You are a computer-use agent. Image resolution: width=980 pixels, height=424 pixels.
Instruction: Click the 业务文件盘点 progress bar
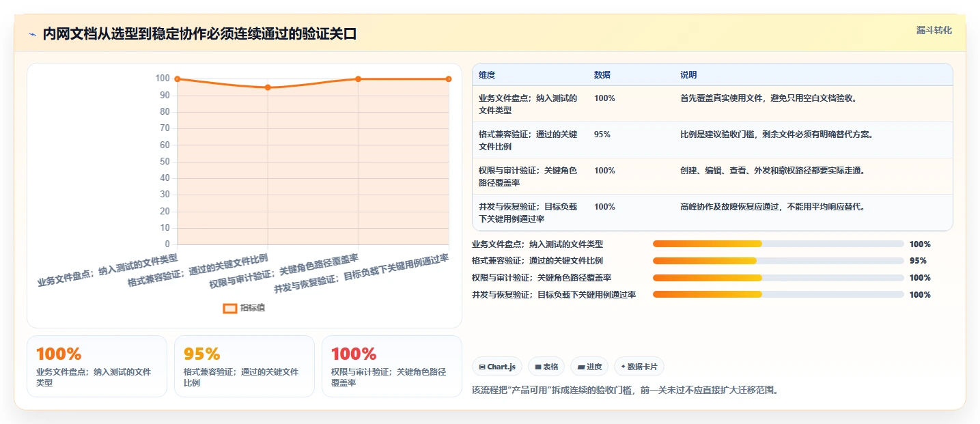pos(779,244)
